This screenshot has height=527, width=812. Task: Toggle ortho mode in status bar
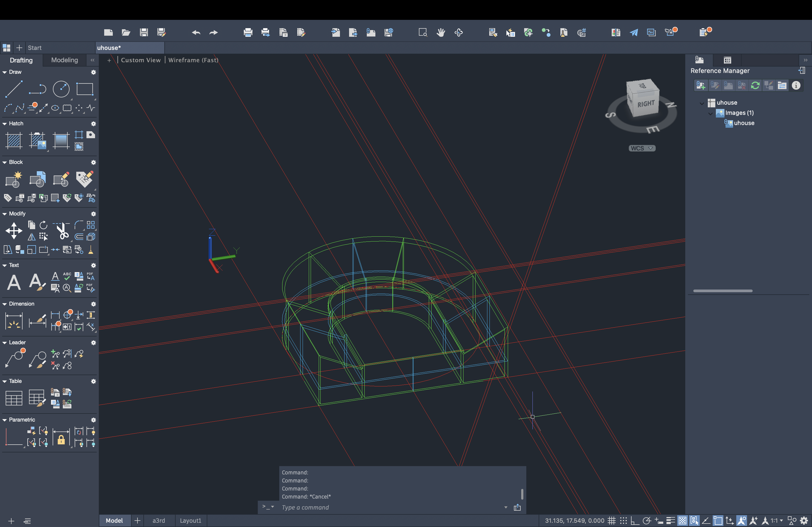click(x=635, y=521)
